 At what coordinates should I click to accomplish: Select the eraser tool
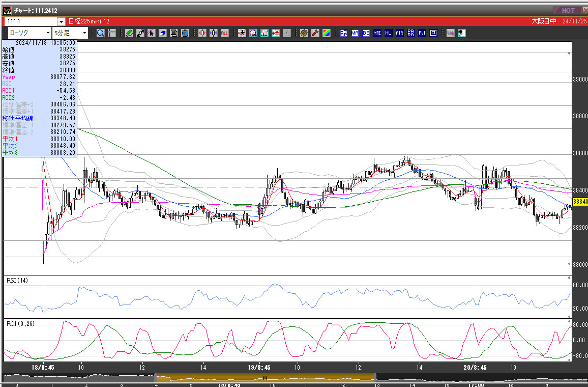click(162, 33)
